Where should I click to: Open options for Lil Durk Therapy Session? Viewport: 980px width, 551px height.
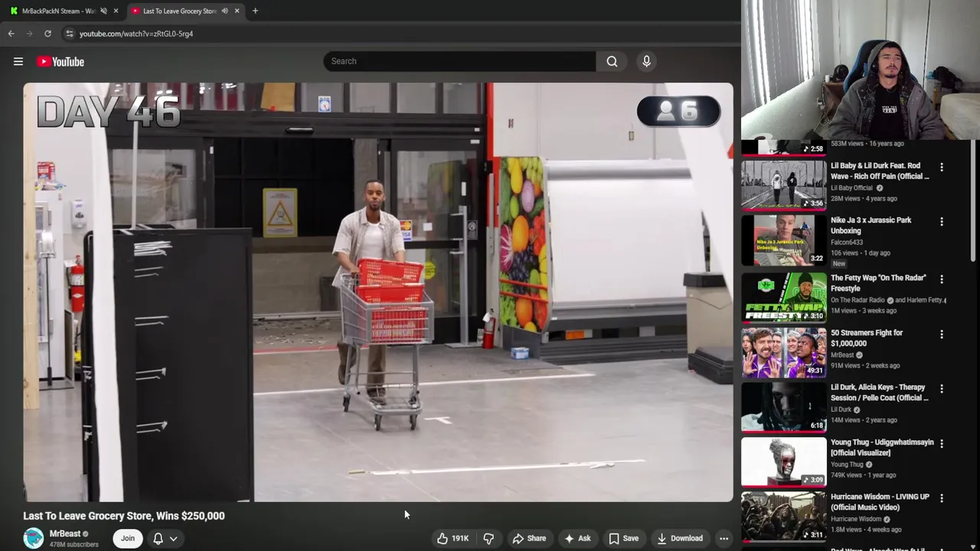[942, 389]
